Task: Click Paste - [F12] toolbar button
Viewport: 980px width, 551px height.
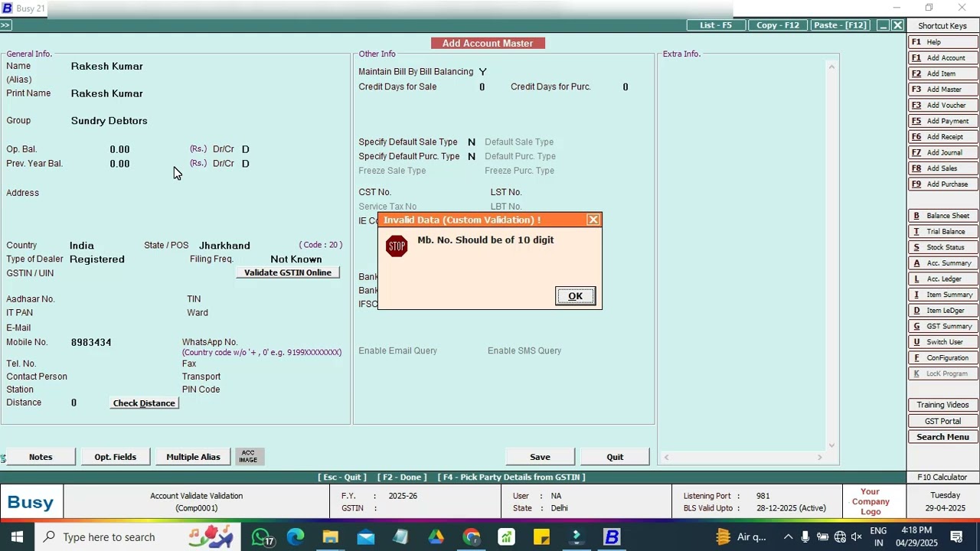Action: pyautogui.click(x=840, y=25)
